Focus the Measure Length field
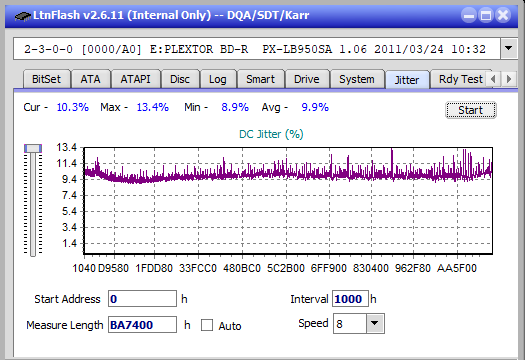 (x=142, y=325)
